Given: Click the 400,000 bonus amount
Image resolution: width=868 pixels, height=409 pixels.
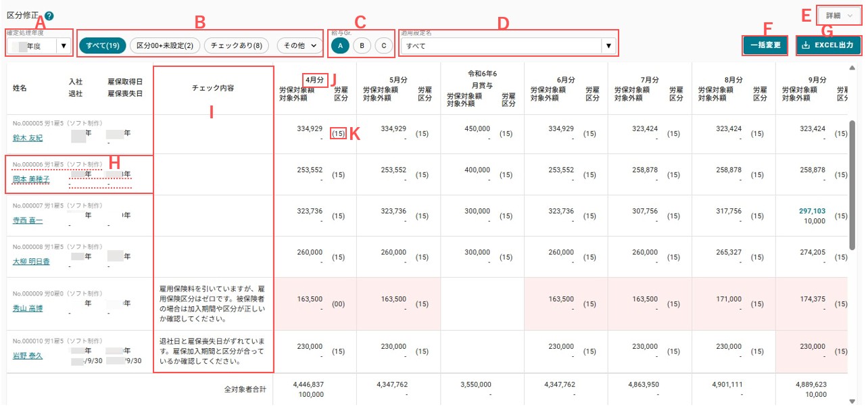Looking at the screenshot, I should tap(478, 170).
